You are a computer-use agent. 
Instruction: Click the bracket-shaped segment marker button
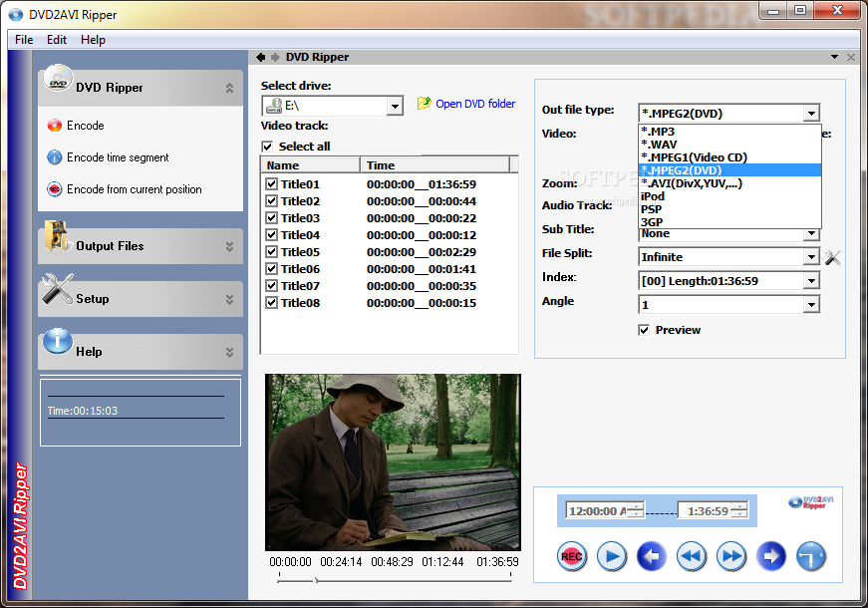tap(811, 556)
